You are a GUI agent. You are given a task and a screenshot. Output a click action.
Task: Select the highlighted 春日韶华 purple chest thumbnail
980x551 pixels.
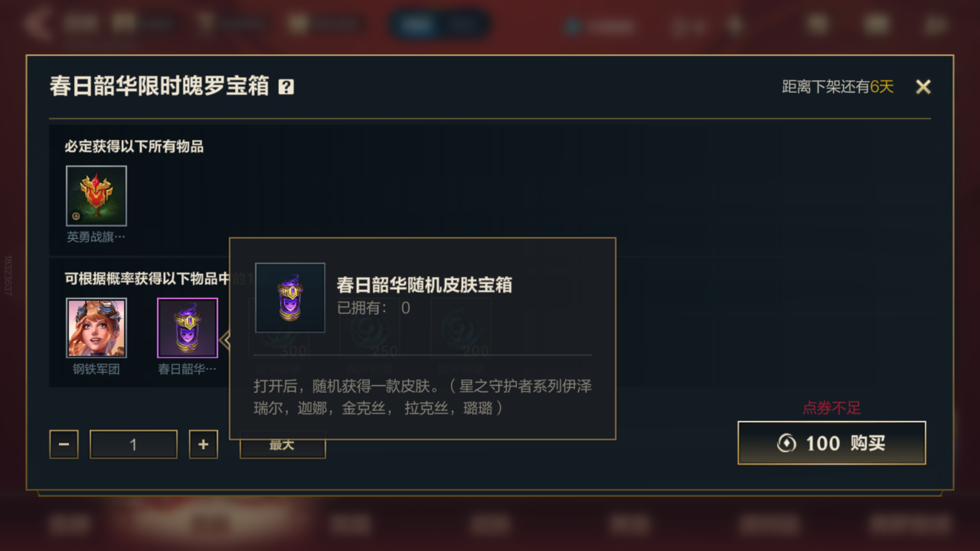pyautogui.click(x=187, y=328)
